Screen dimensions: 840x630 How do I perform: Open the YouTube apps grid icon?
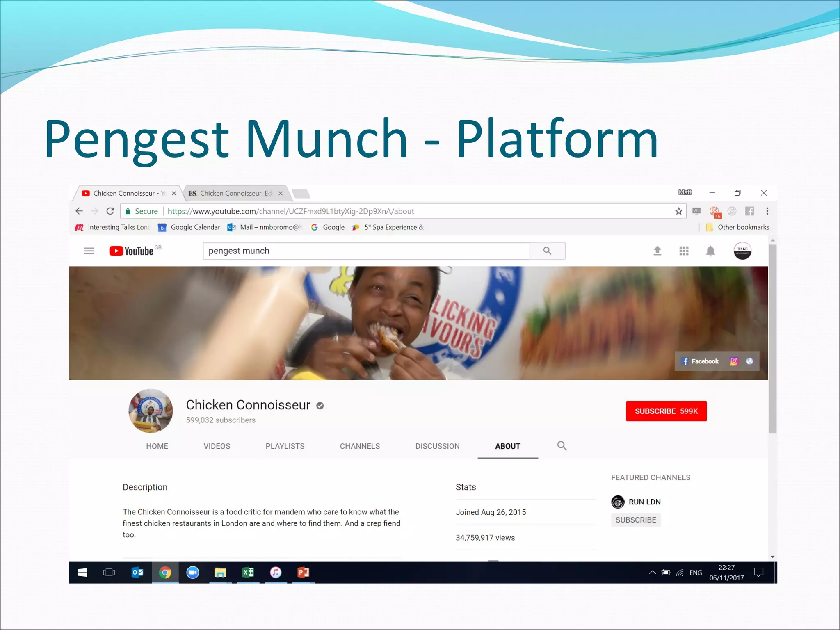[x=684, y=251]
